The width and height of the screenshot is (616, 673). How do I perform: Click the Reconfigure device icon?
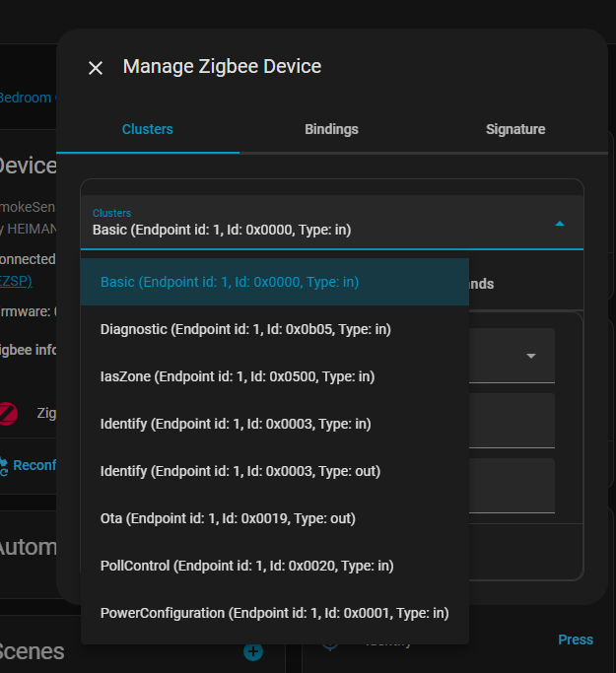coord(4,465)
